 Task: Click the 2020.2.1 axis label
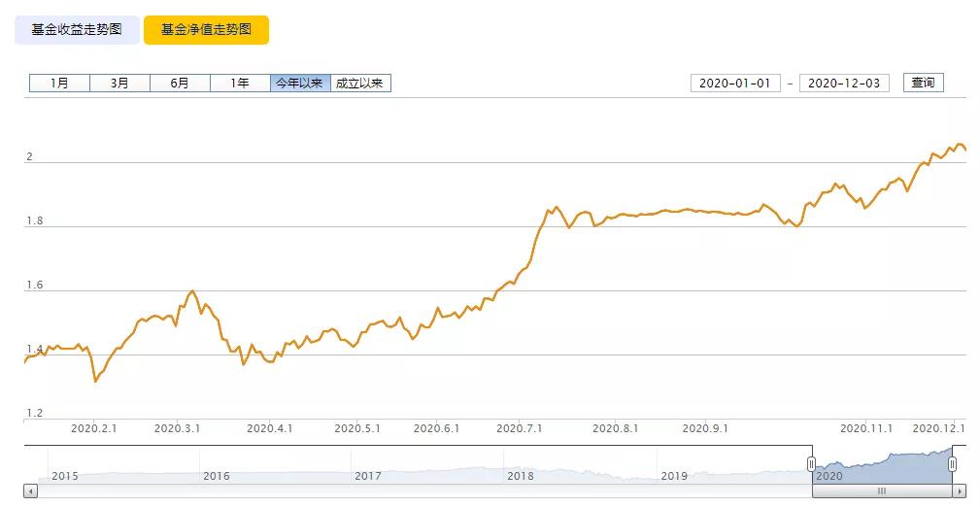[x=94, y=429]
